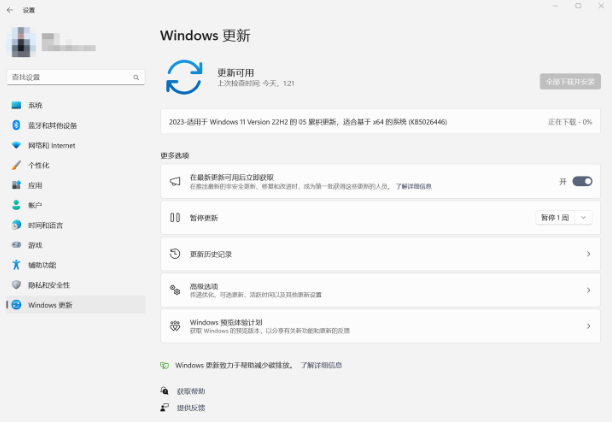Click the Gaming controller icon
This screenshot has width=612, height=422.
point(16,245)
